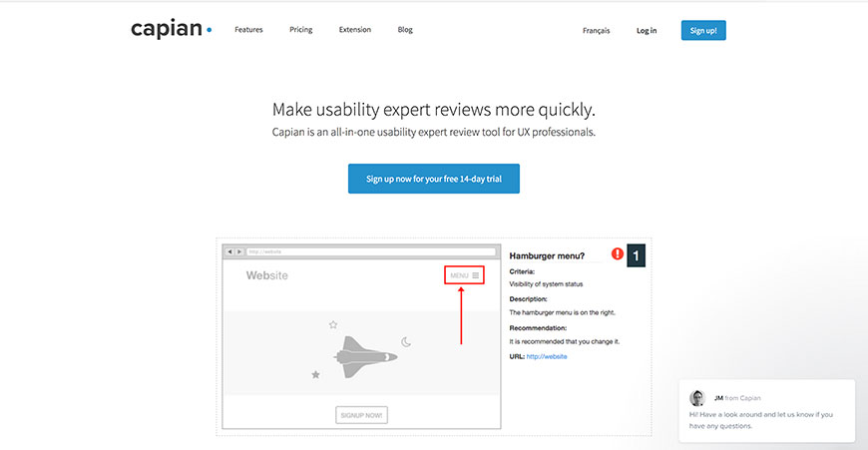
Task: Click the mockup browser address bar
Action: [x=370, y=251]
